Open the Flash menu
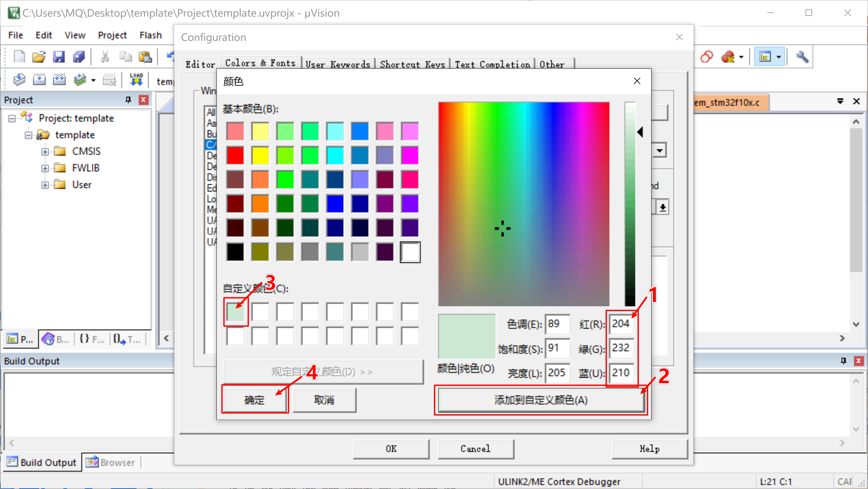This screenshot has height=489, width=868. pyautogui.click(x=150, y=35)
